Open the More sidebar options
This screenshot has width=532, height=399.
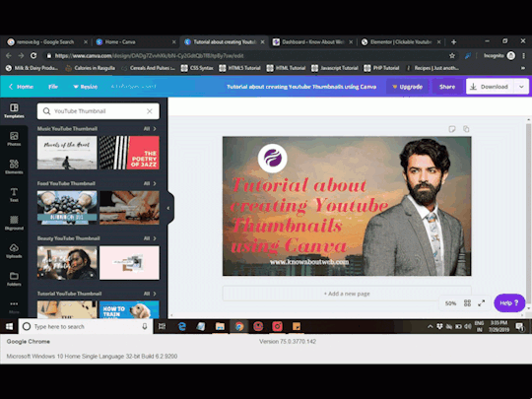pos(14,306)
